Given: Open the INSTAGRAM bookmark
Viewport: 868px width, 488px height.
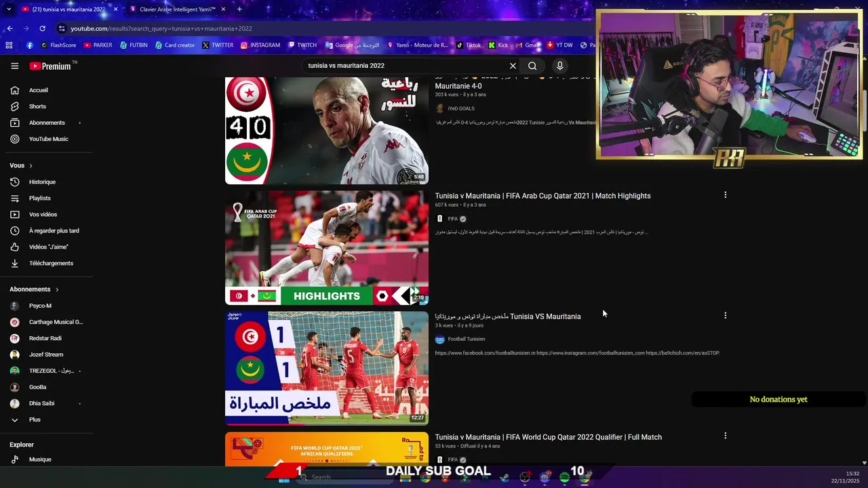Looking at the screenshot, I should pos(260,45).
